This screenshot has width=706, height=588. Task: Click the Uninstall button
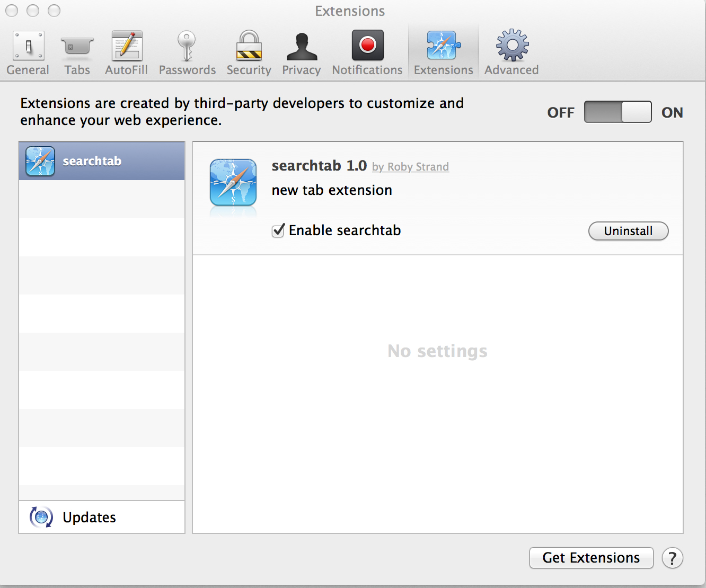(x=628, y=231)
